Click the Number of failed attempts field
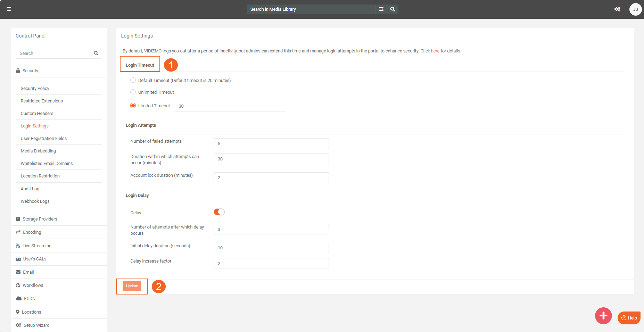This screenshot has width=644, height=332. (271, 144)
